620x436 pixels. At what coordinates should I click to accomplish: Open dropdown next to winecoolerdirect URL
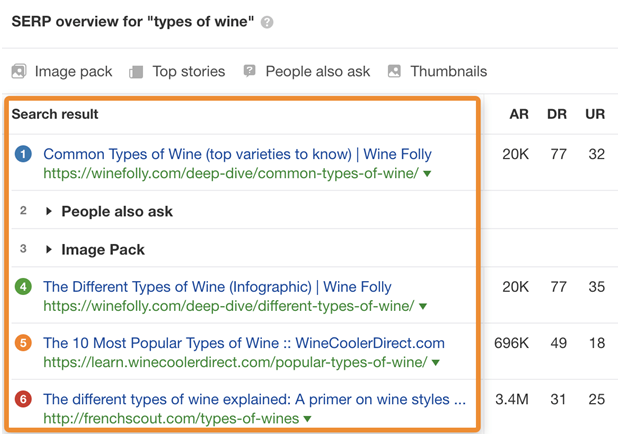[436, 362]
